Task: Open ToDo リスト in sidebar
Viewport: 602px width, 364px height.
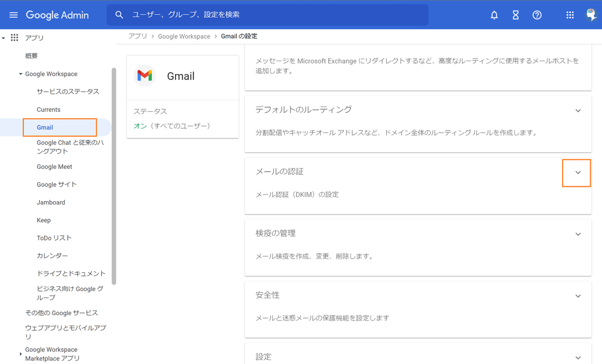Action: point(54,238)
